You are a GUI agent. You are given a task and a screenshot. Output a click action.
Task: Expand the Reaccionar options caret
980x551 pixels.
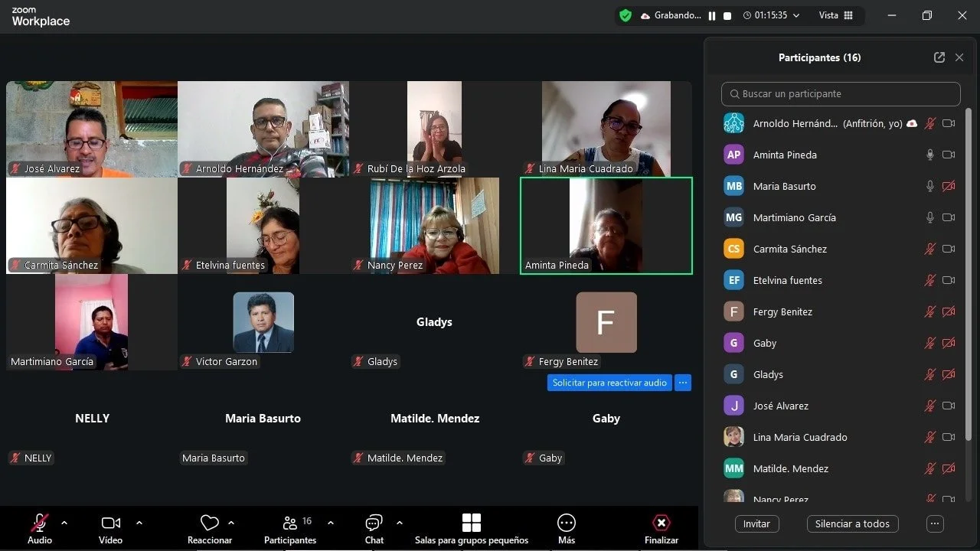[x=231, y=523]
